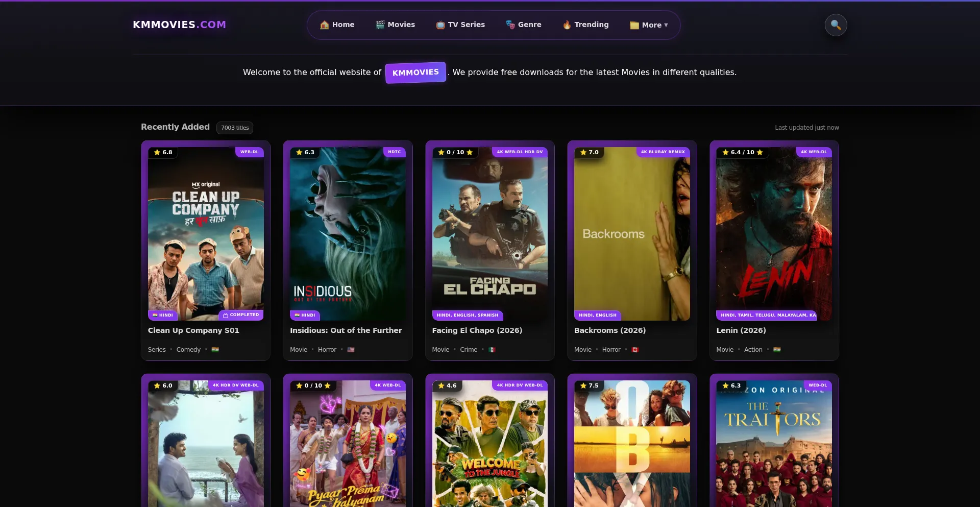Click HINDI, ENGLISH tag on Backrooms poster
Image resolution: width=980 pixels, height=507 pixels.
pyautogui.click(x=598, y=315)
